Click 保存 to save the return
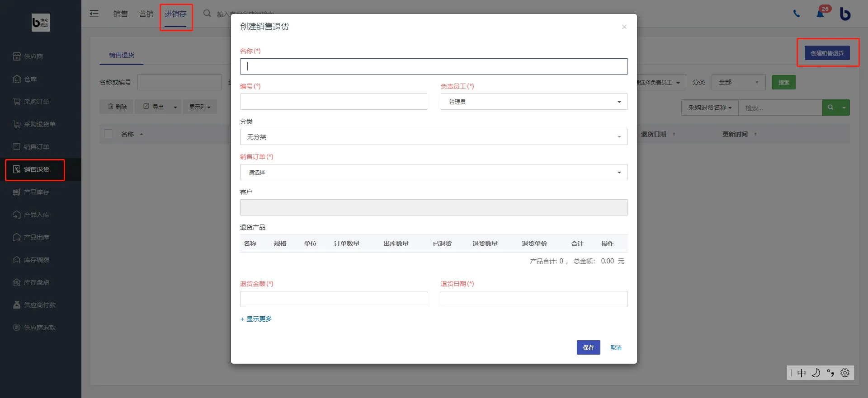868x398 pixels. 588,347
